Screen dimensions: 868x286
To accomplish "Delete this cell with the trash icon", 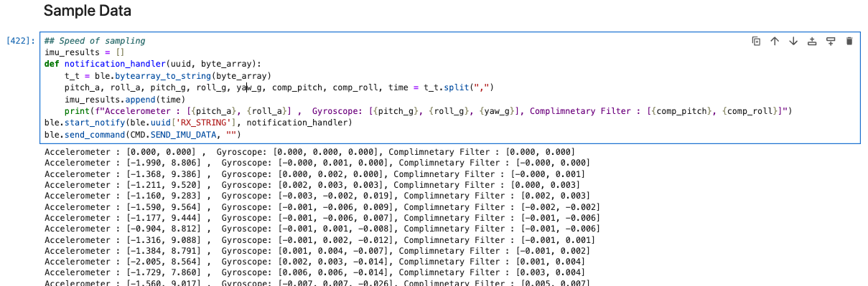I will click(x=849, y=42).
